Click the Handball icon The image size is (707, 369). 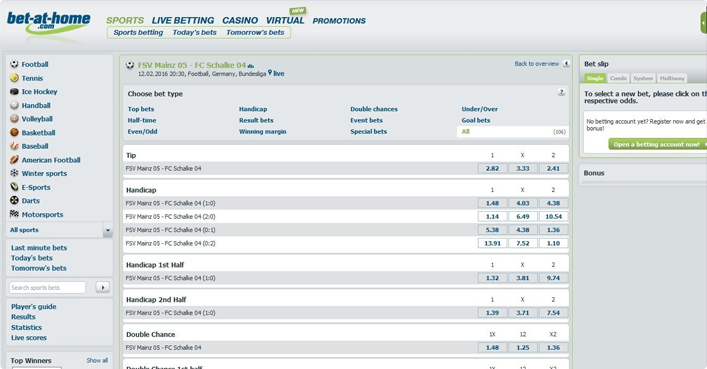pos(14,105)
